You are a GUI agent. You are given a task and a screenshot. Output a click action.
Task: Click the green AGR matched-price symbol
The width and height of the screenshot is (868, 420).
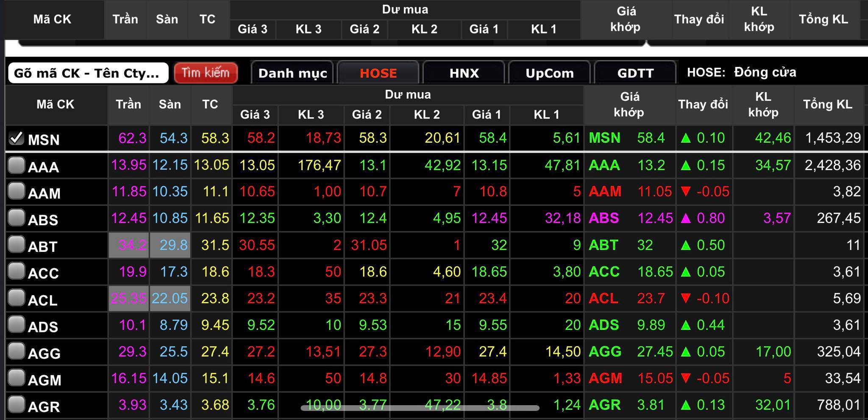pyautogui.click(x=605, y=405)
